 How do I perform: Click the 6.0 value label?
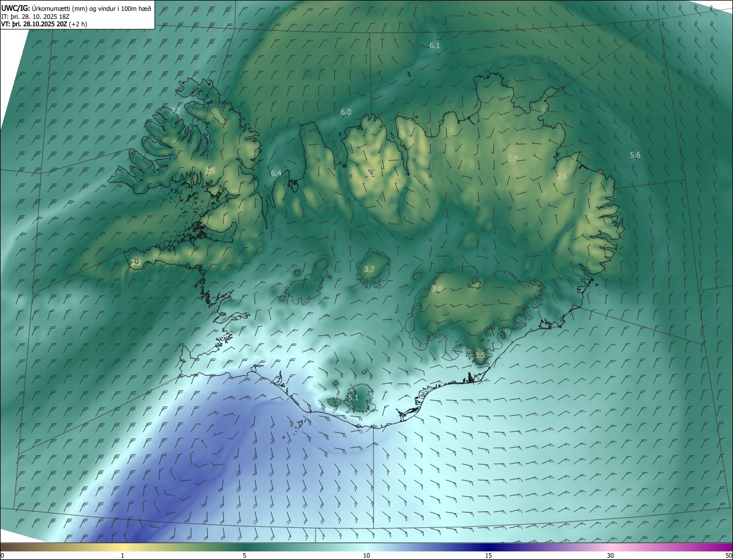(346, 112)
